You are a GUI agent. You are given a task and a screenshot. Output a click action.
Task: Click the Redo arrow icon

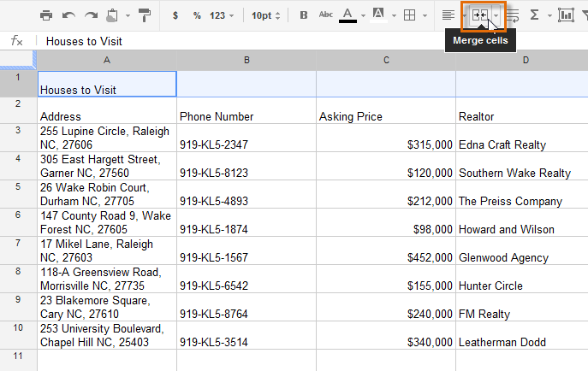pyautogui.click(x=91, y=15)
